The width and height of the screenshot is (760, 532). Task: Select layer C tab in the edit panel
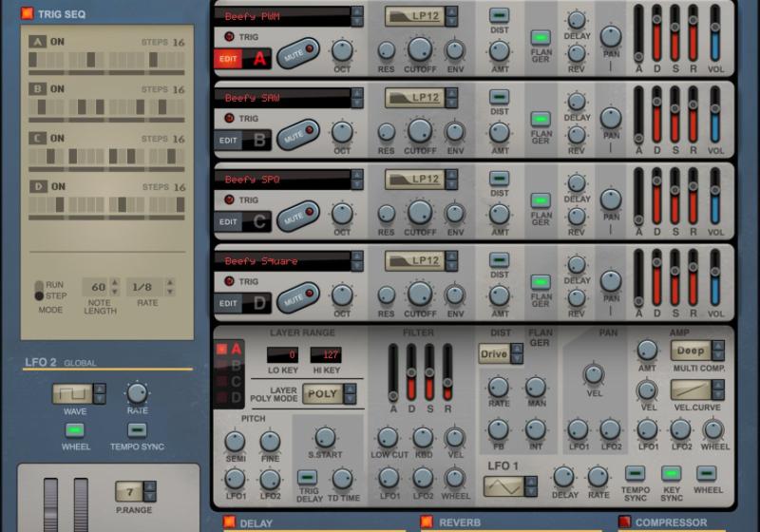229,381
